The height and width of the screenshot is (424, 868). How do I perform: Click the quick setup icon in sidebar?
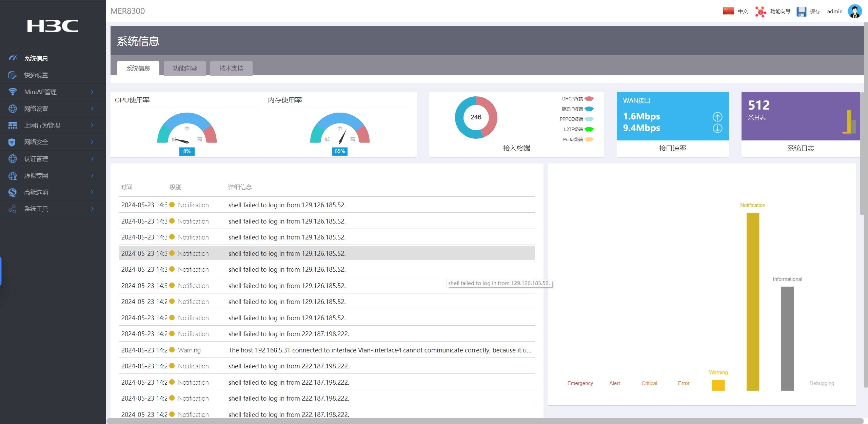tap(13, 75)
